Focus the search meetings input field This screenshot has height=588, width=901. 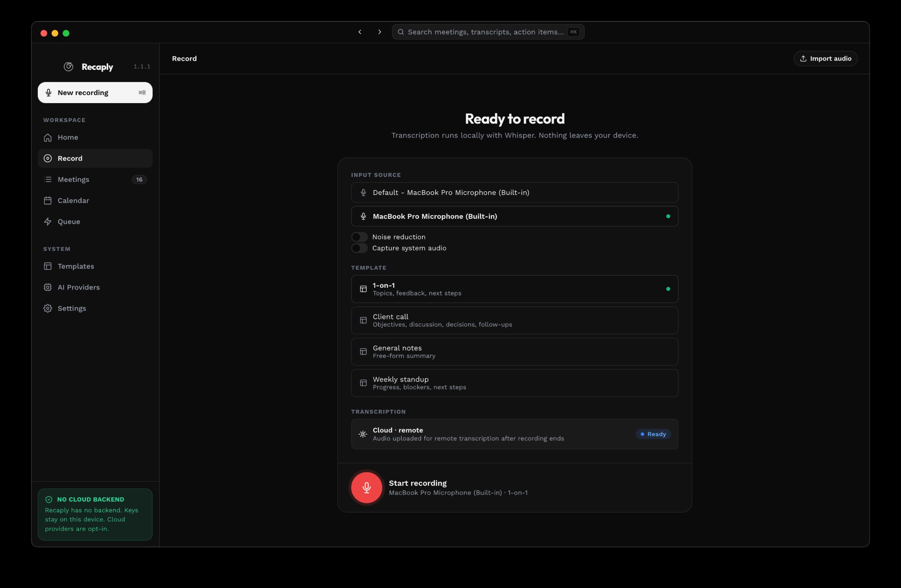coord(488,32)
